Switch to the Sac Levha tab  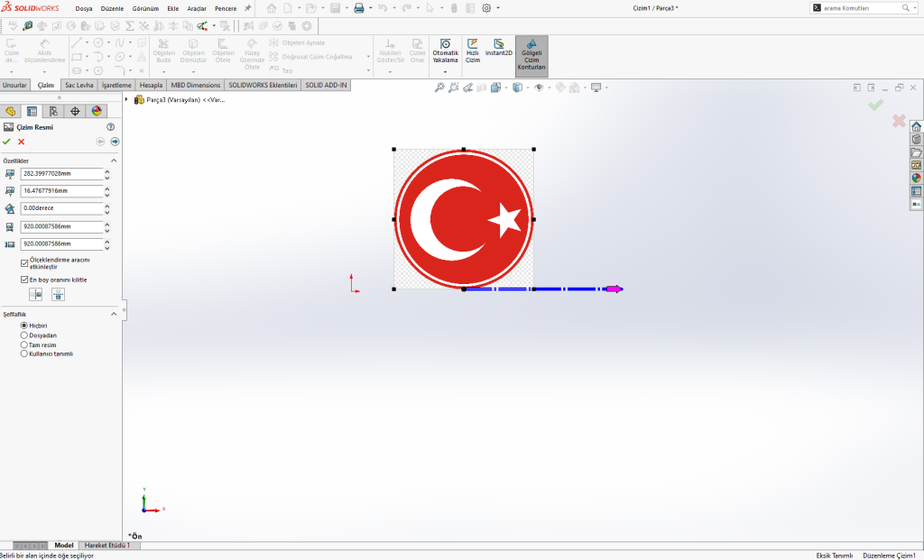[79, 85]
